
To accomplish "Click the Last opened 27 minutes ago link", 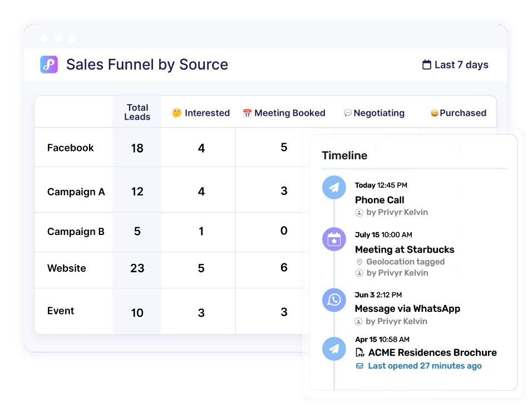I will (x=425, y=366).
